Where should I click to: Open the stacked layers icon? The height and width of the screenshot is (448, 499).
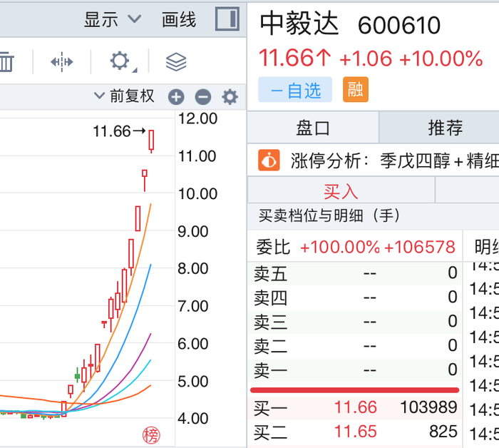(176, 62)
